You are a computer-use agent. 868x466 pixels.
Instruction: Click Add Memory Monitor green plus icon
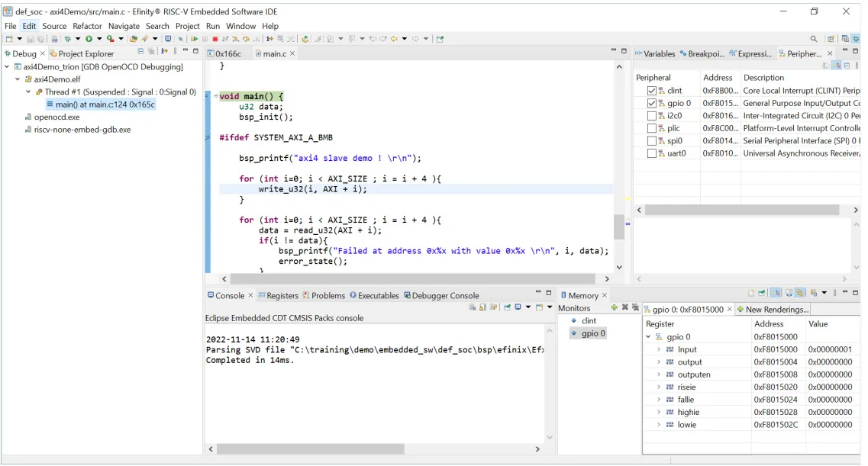(x=615, y=307)
